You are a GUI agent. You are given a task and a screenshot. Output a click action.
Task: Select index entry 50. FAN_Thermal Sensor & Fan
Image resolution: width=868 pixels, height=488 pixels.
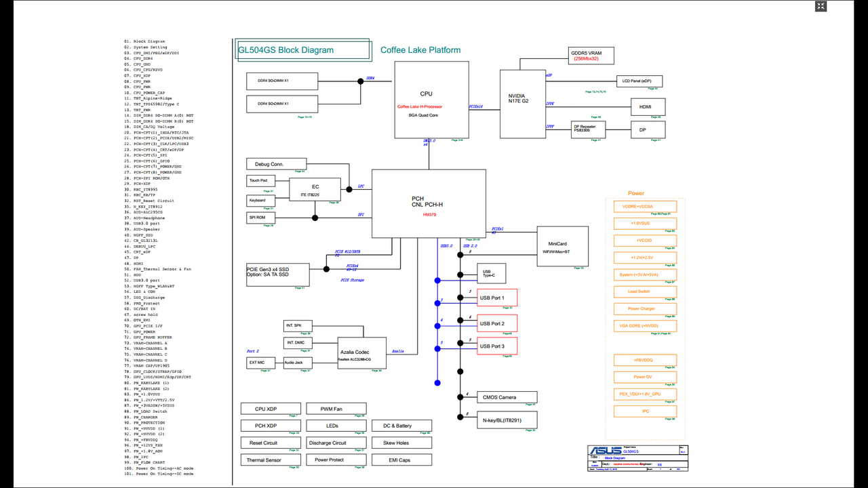157,269
